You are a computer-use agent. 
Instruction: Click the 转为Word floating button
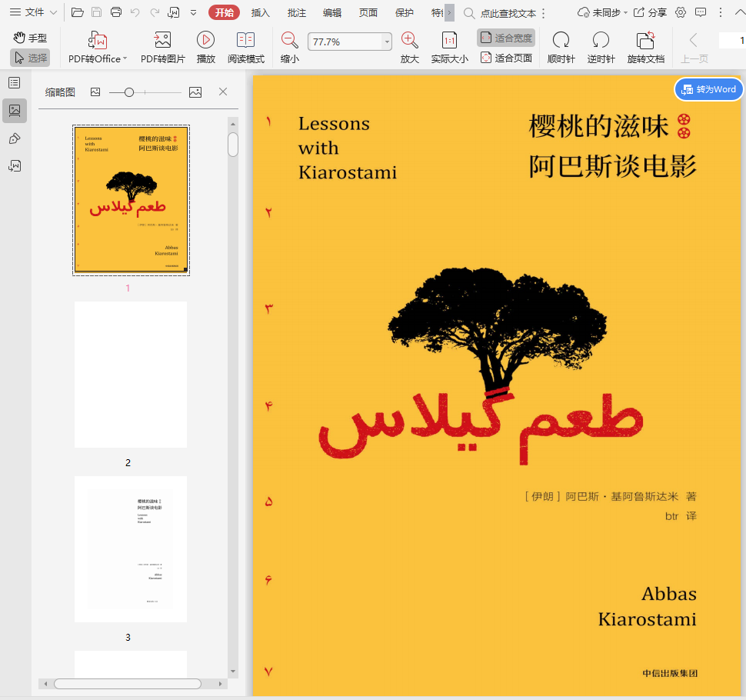click(x=709, y=89)
